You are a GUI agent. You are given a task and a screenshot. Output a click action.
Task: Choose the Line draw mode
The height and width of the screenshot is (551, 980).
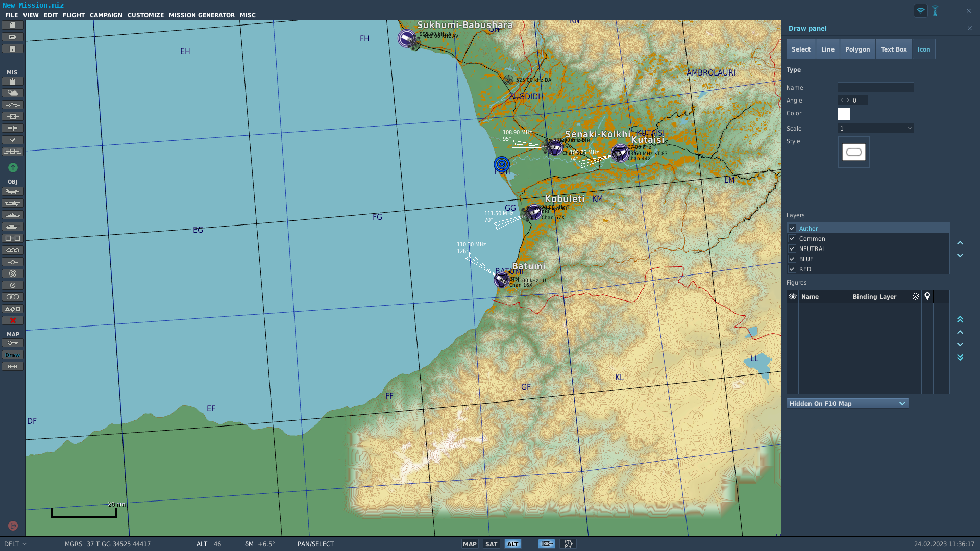[828, 49]
